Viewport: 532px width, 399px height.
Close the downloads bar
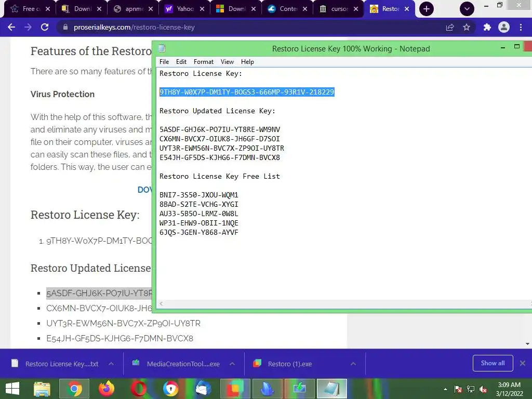click(x=523, y=363)
